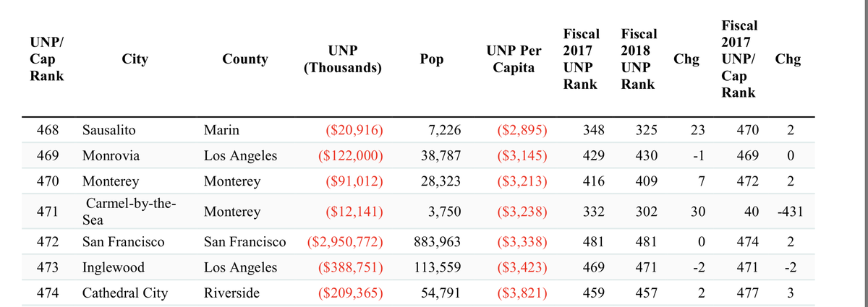
Task: Click the ($122,000) UNP amount
Action: coord(345,156)
